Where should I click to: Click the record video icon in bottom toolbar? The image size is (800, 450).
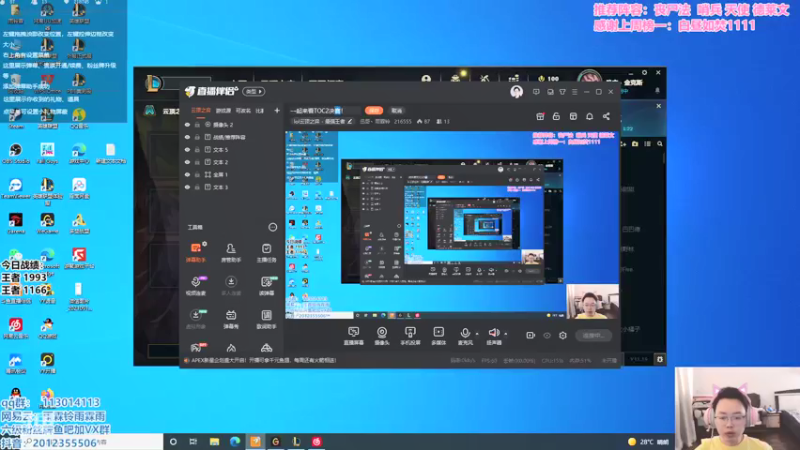(x=530, y=335)
